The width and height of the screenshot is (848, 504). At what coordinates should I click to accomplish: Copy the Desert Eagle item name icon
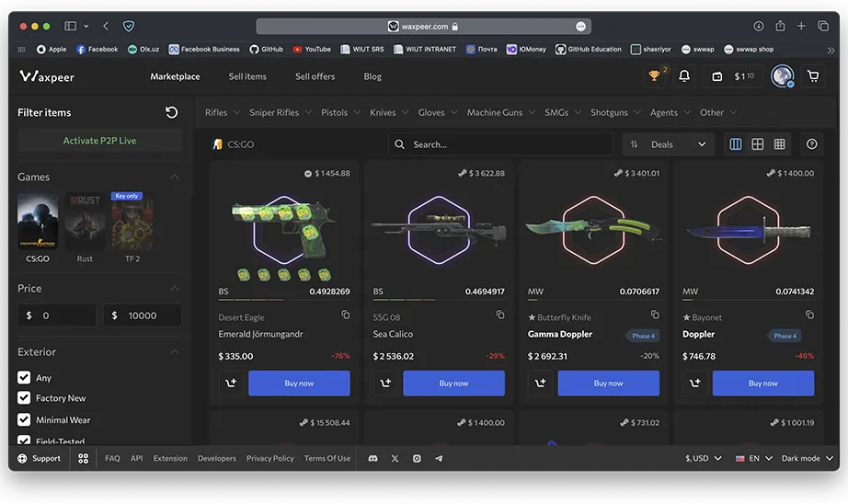click(346, 315)
